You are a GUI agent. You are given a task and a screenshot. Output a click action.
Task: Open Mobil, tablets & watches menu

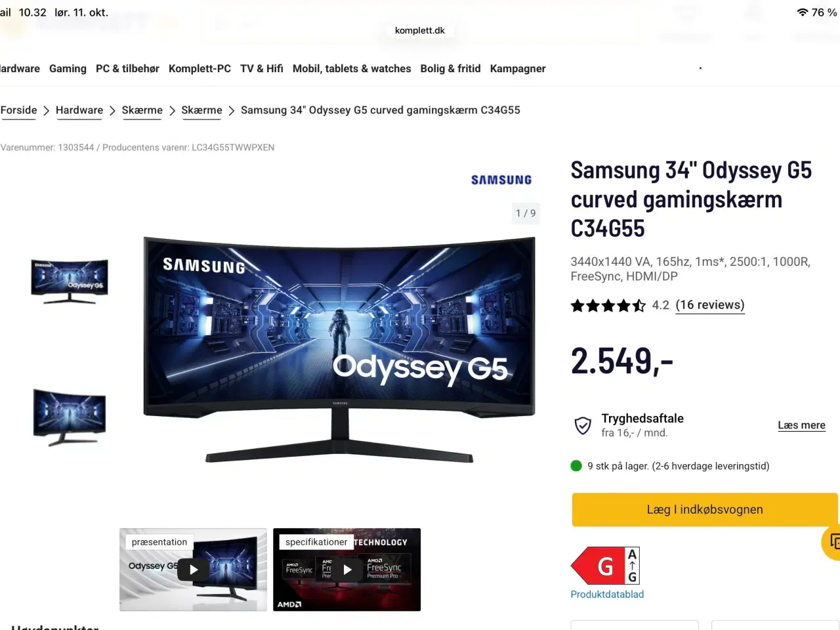[352, 69]
